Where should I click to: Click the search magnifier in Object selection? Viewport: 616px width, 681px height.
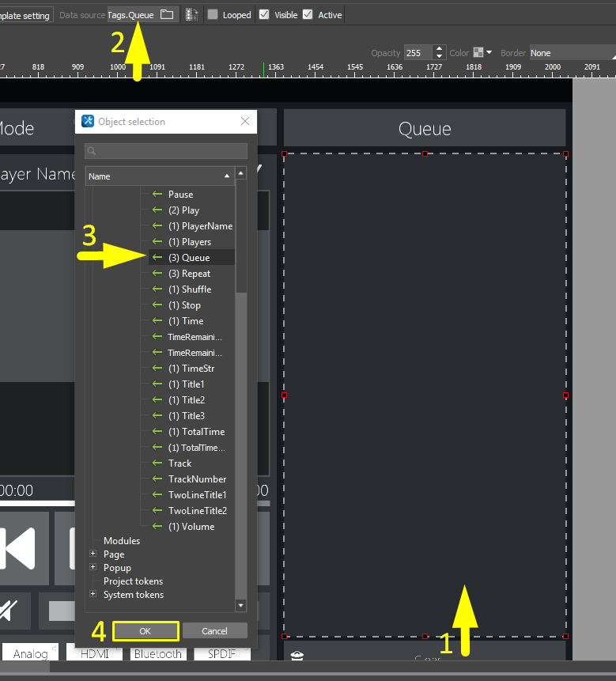(x=93, y=151)
